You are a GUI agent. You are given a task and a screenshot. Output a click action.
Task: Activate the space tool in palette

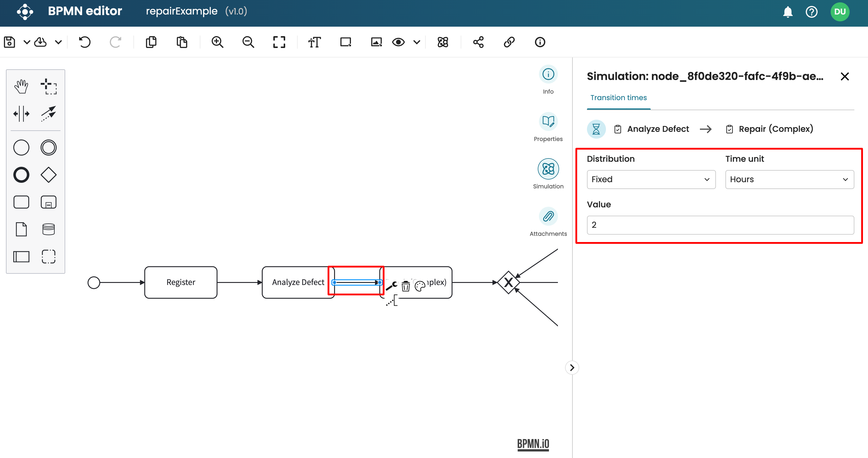click(21, 114)
